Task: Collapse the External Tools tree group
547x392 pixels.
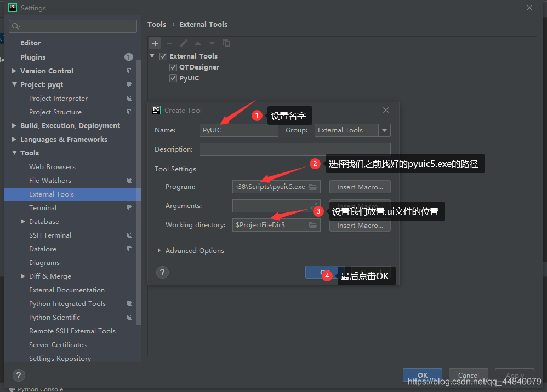Action: point(152,56)
